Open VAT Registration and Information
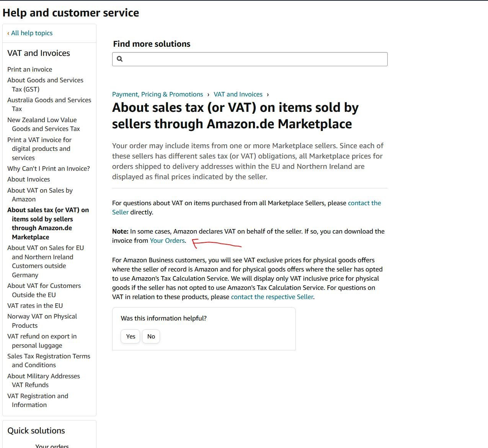Screen dimensions: 488x448 pyautogui.click(x=38, y=400)
